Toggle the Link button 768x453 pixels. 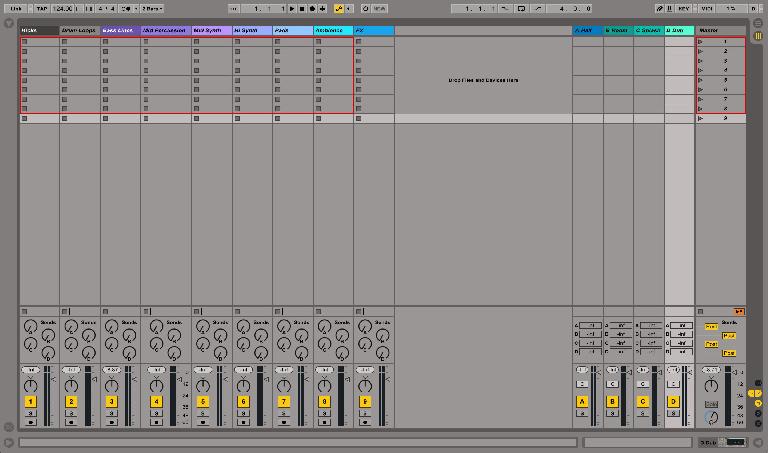tap(16, 8)
